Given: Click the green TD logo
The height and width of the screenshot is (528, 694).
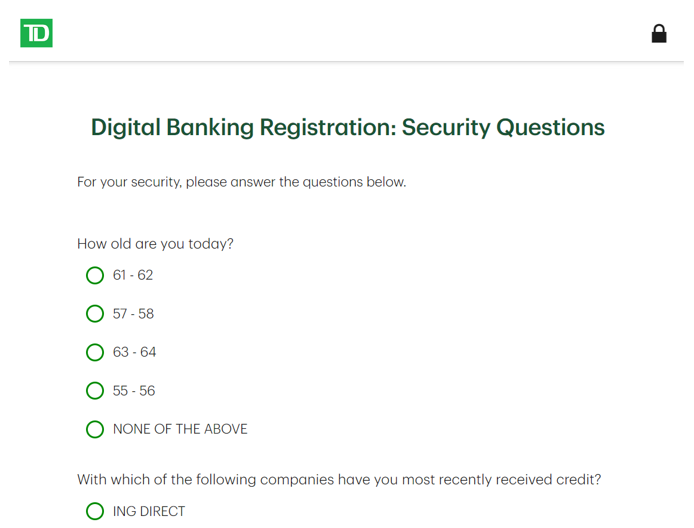Looking at the screenshot, I should click(36, 33).
